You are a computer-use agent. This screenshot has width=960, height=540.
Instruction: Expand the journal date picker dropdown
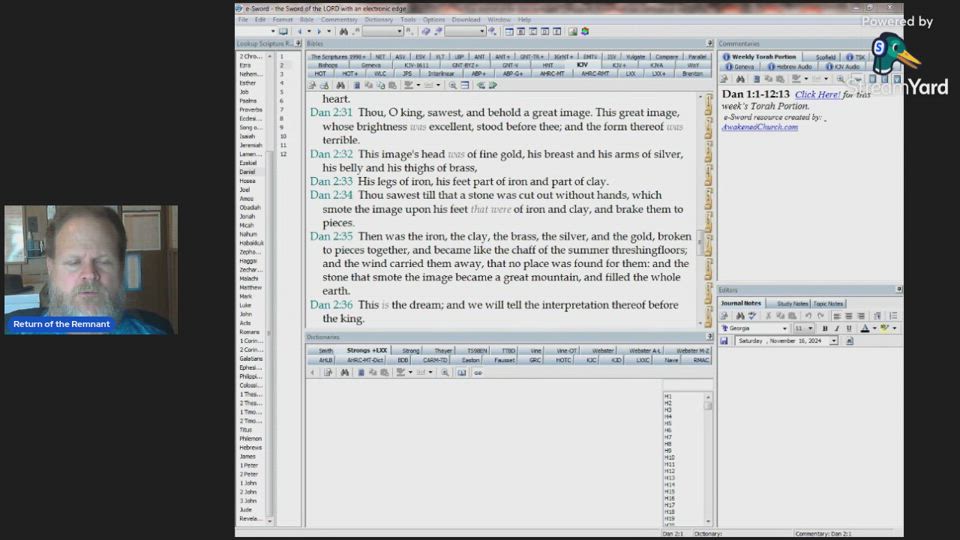(x=833, y=341)
